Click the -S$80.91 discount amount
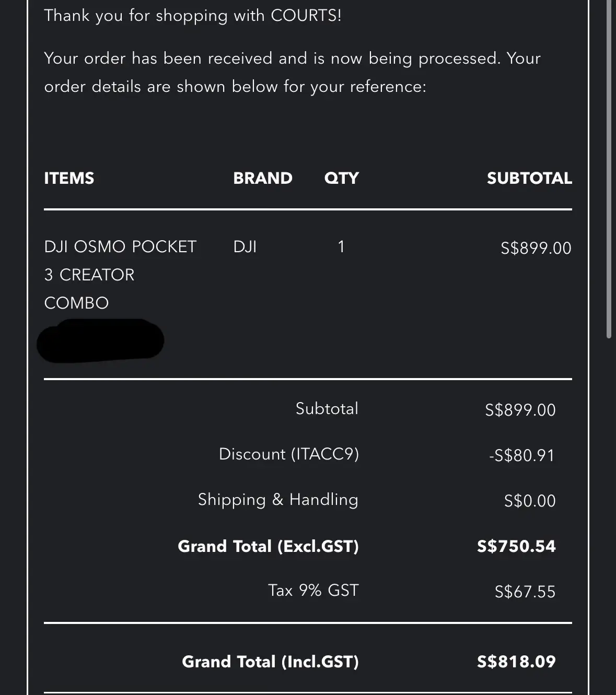The image size is (616, 695). (522, 456)
